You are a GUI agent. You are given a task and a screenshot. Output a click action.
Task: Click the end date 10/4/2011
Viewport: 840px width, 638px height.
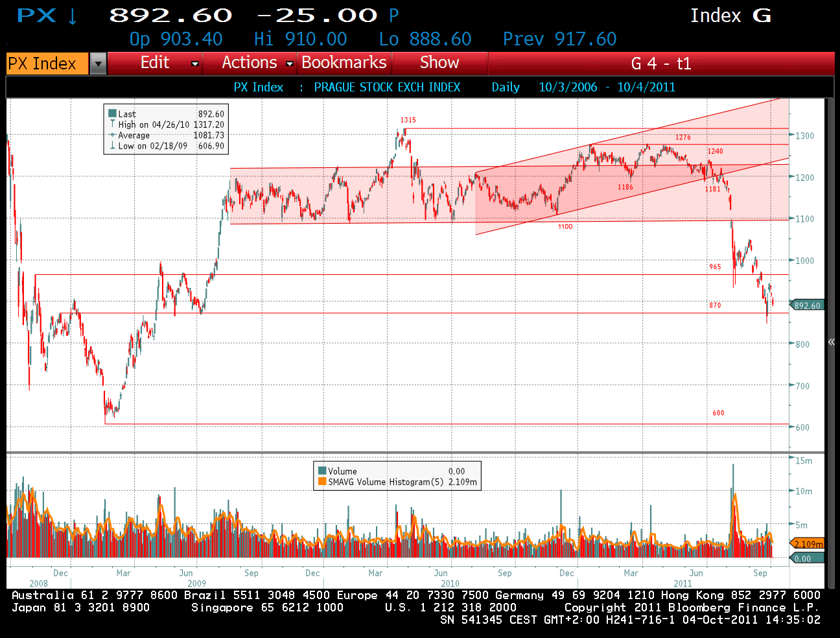646,87
